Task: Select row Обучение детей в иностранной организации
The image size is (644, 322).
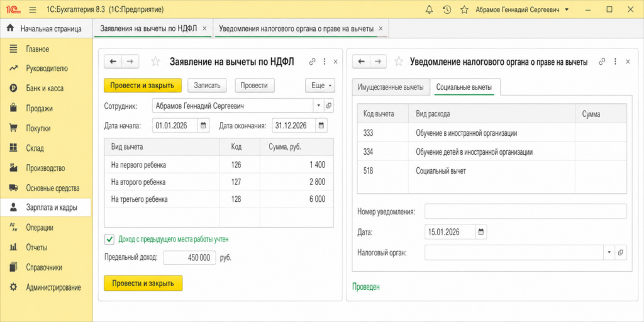Action: pyautogui.click(x=492, y=152)
